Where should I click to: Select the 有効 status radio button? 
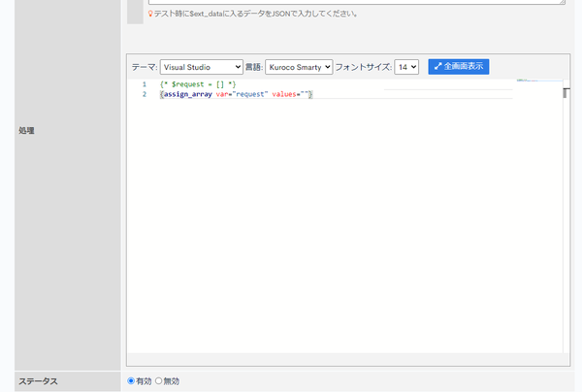click(x=131, y=381)
